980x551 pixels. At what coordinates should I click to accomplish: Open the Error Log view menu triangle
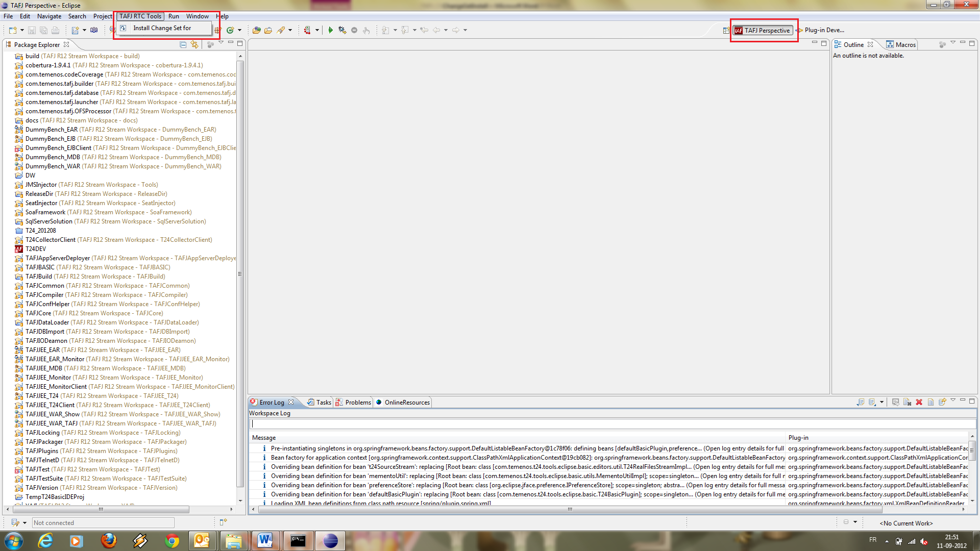[x=952, y=400]
